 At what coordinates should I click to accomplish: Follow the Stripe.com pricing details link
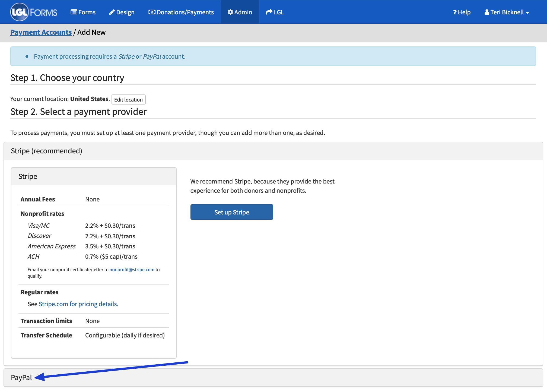[x=78, y=304]
